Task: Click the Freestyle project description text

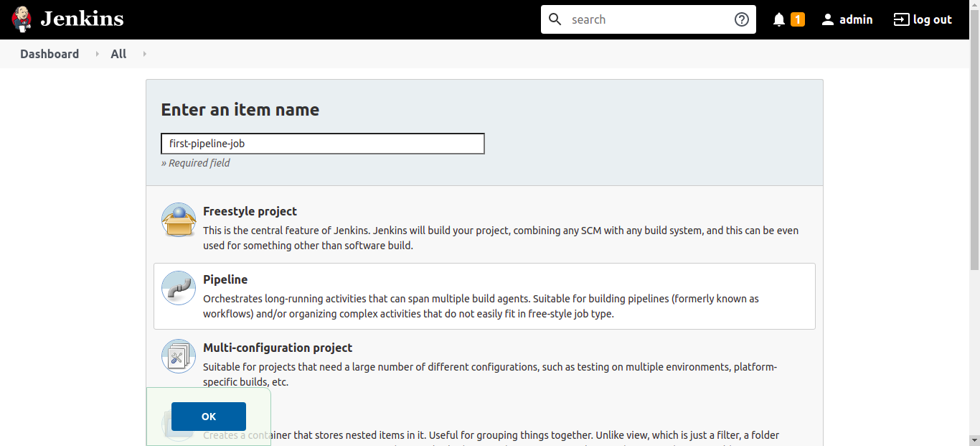Action: (x=501, y=238)
